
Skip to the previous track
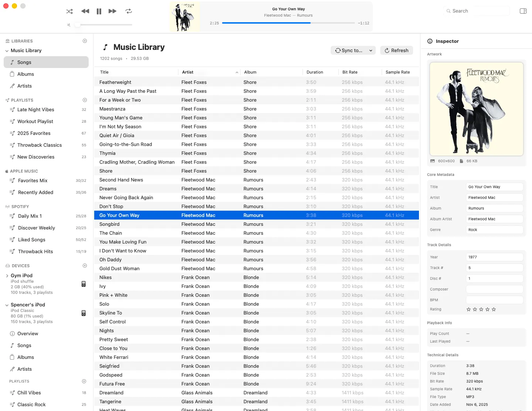(85, 11)
